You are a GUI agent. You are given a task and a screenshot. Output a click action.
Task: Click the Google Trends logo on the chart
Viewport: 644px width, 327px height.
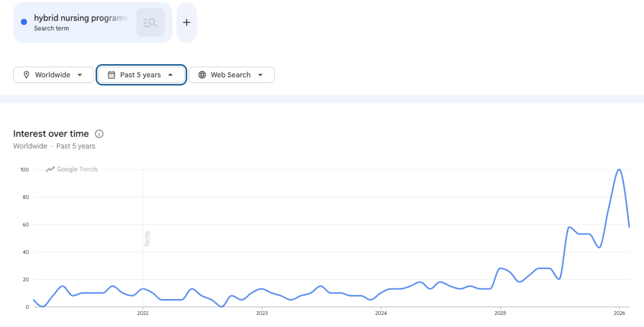pos(72,169)
